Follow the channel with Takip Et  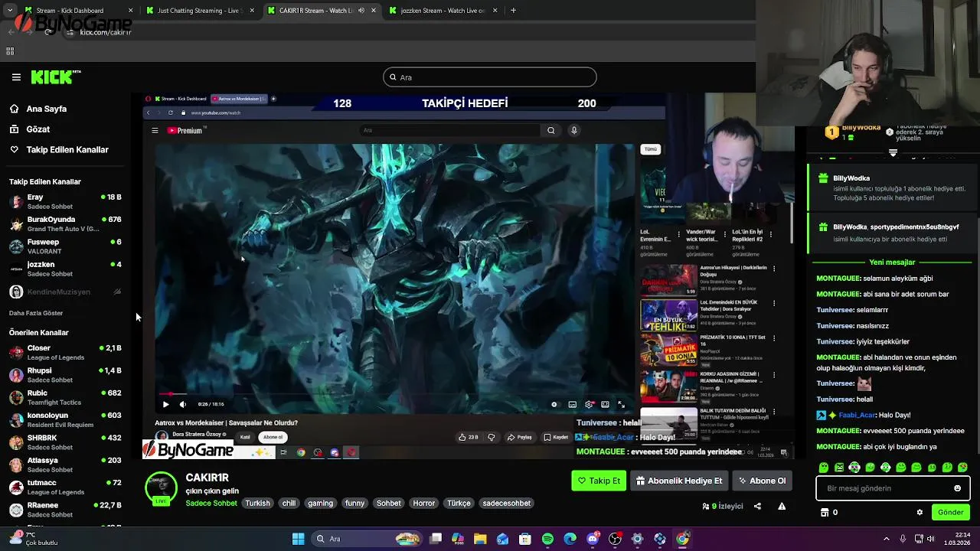click(x=599, y=481)
